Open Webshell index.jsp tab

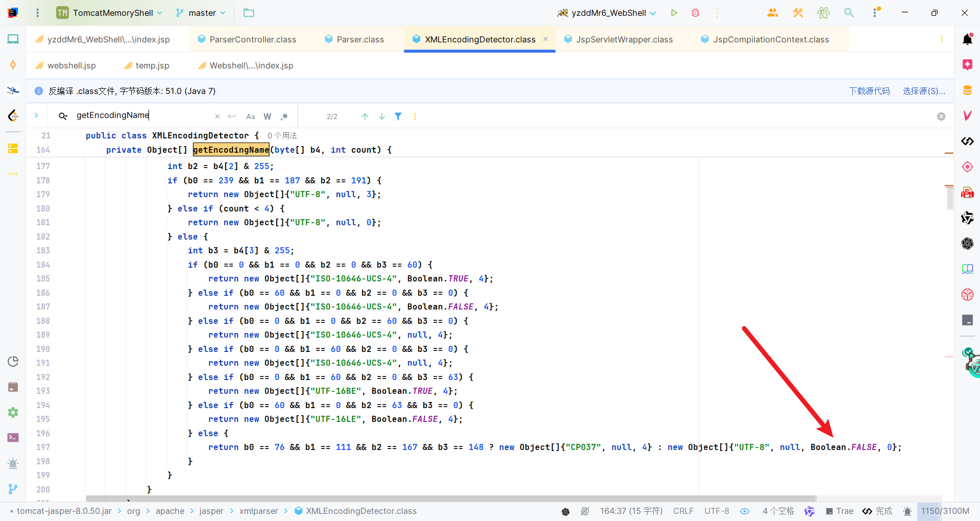(x=246, y=65)
